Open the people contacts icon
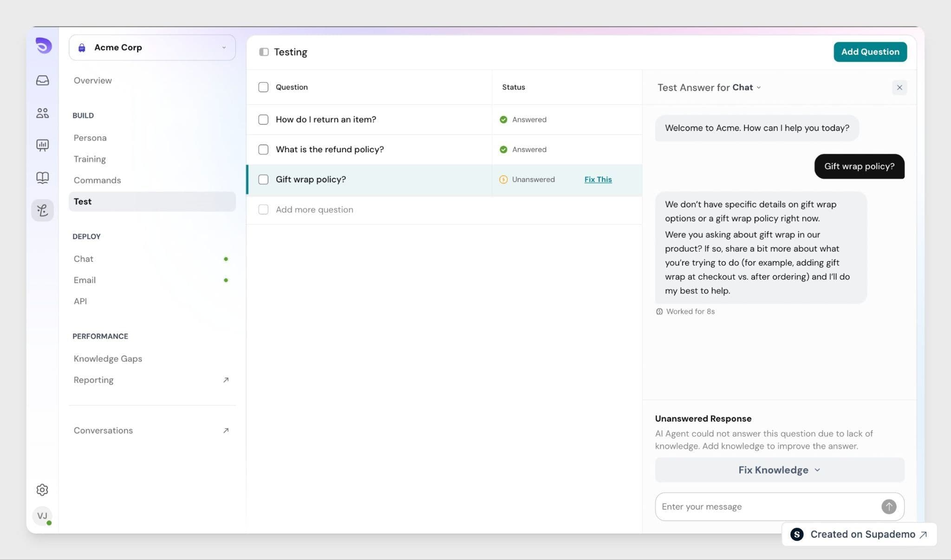Screen dimensions: 951x560 tap(43, 113)
